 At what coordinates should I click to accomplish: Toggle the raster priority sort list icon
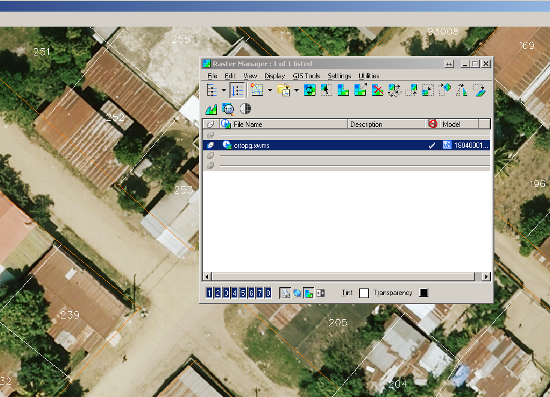pos(237,90)
